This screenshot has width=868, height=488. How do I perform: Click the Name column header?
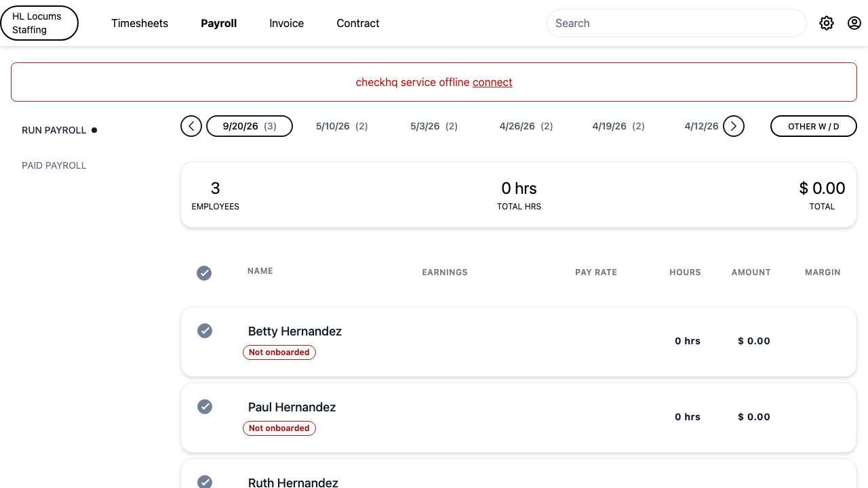[x=260, y=271]
